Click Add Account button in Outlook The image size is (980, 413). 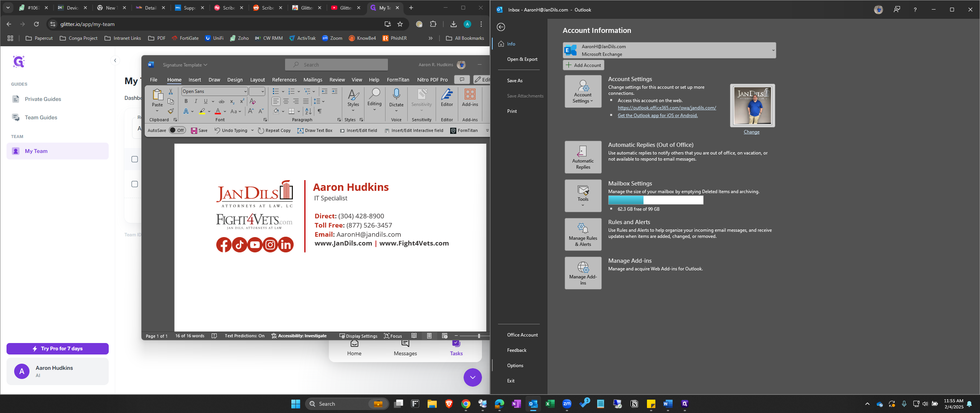point(583,65)
